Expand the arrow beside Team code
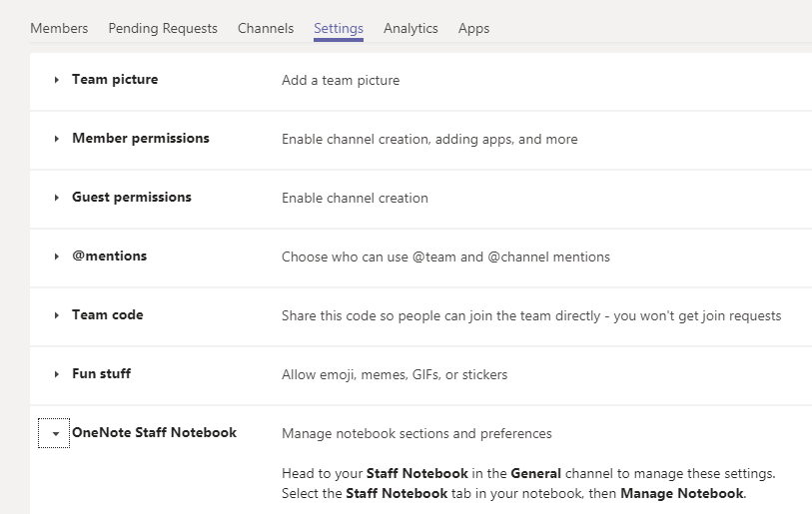Image resolution: width=812 pixels, height=514 pixels. click(x=57, y=316)
